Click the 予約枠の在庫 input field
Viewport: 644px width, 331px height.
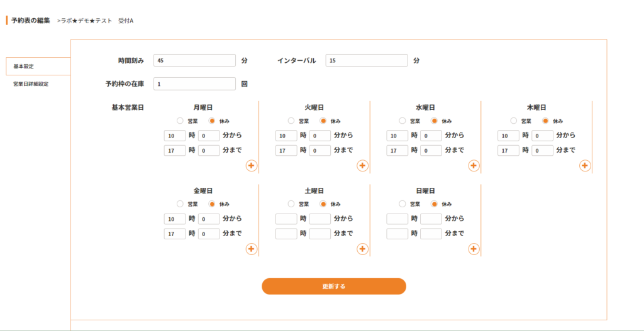[x=194, y=84]
